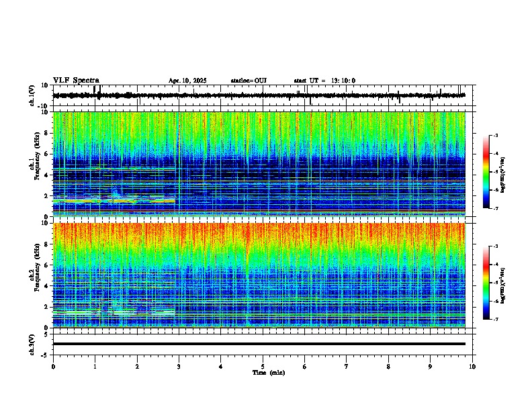
Task: Click the ch.1 colorbar log(PSD) label
Action: coord(502,175)
